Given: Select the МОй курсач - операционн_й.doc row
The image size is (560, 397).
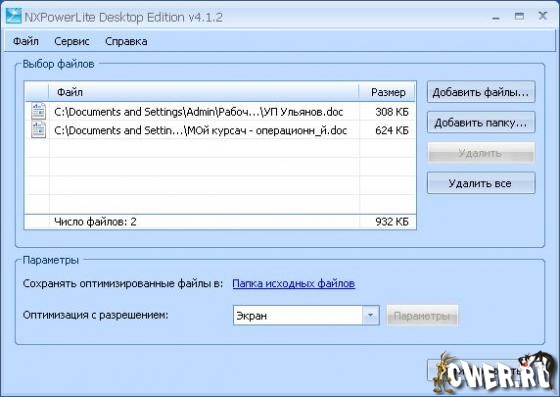Looking at the screenshot, I should 220,130.
